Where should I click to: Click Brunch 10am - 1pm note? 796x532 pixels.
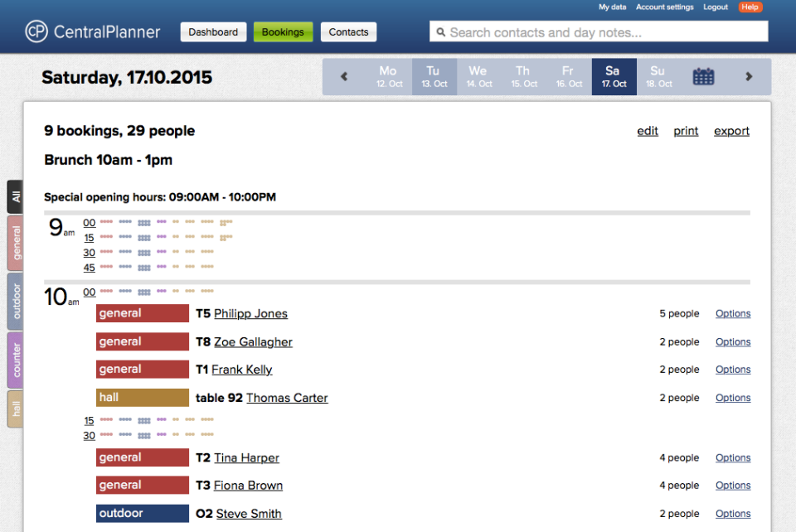coord(108,160)
